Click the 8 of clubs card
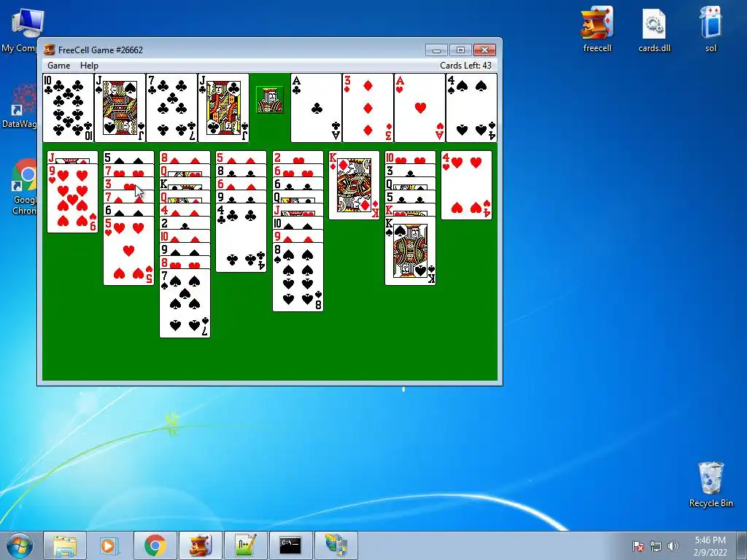 (x=241, y=171)
